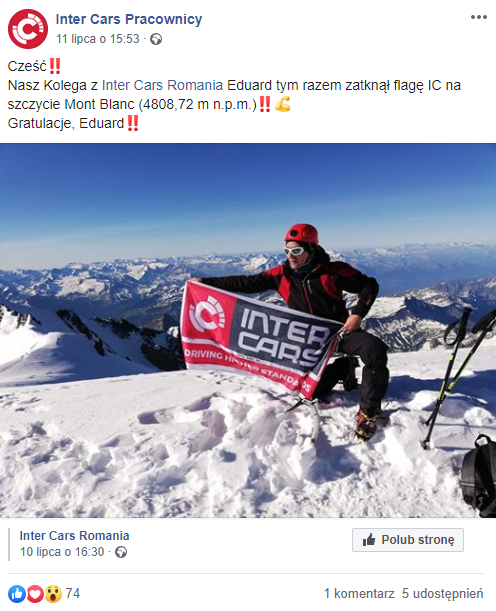Click the Inter Cars Pracownicy profile logo
The image size is (496, 611).
coord(28,29)
